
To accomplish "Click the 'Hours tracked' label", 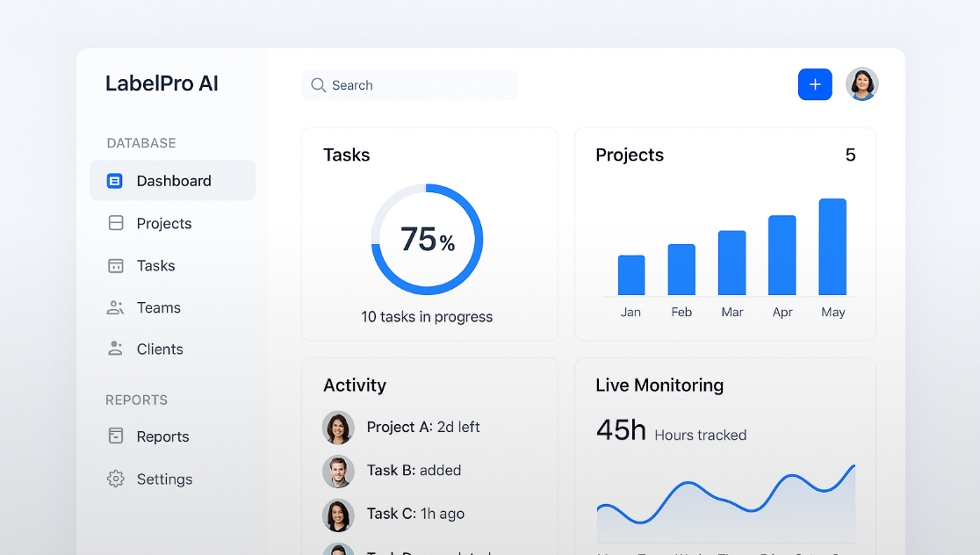I will tap(701, 435).
